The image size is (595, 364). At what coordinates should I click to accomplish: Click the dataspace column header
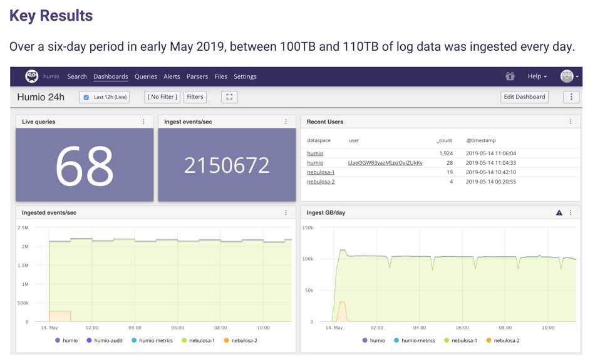319,140
